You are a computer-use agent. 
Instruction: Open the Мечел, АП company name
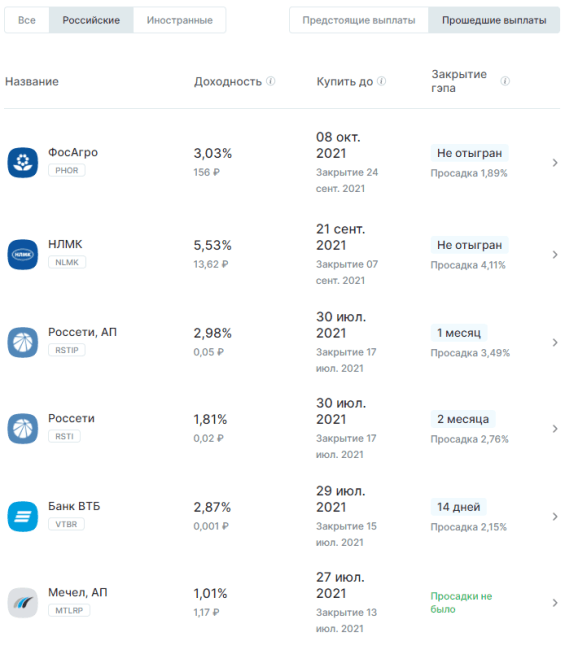point(78,592)
